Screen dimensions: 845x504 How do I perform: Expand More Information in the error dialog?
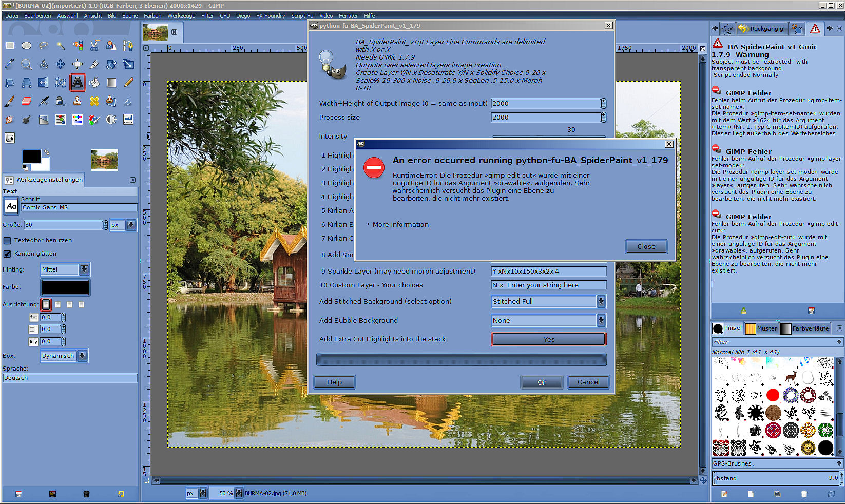(398, 224)
